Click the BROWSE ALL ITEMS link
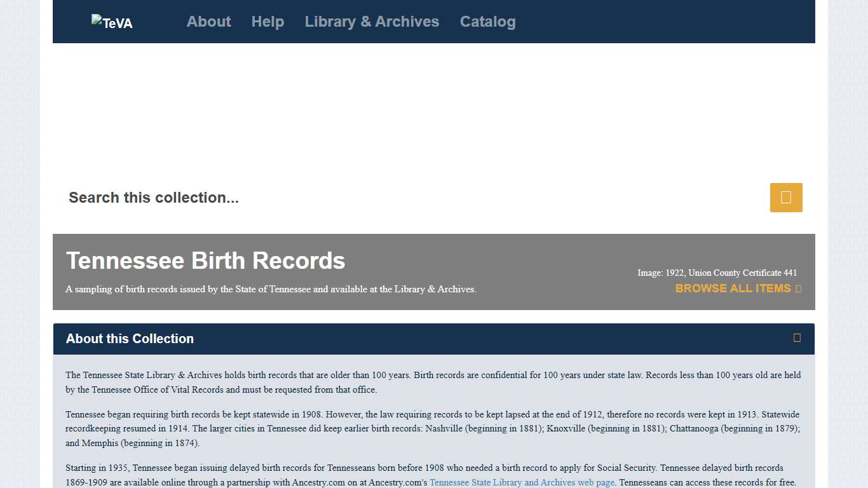The height and width of the screenshot is (488, 868). click(731, 288)
